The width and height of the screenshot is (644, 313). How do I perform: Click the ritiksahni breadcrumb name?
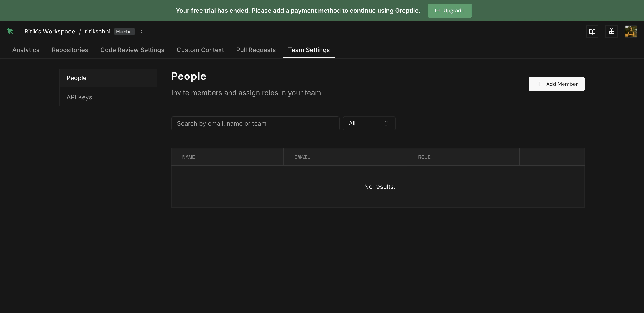tap(97, 32)
